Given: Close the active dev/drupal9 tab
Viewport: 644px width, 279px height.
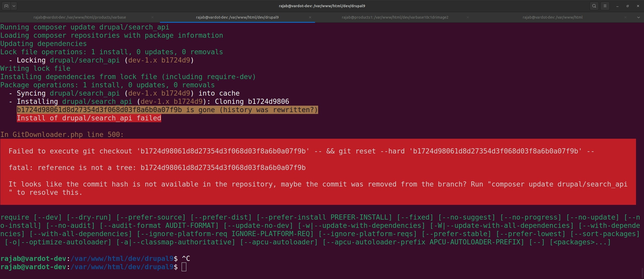Looking at the screenshot, I should (309, 17).
